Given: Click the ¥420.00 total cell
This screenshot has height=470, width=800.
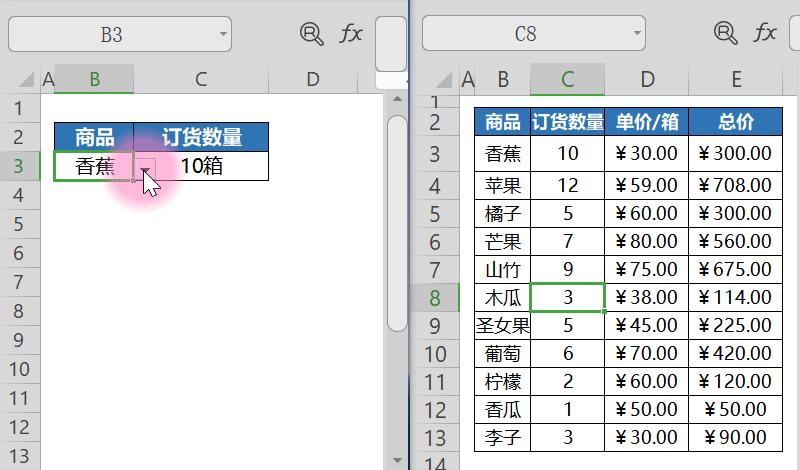Looking at the screenshot, I should coord(735,354).
